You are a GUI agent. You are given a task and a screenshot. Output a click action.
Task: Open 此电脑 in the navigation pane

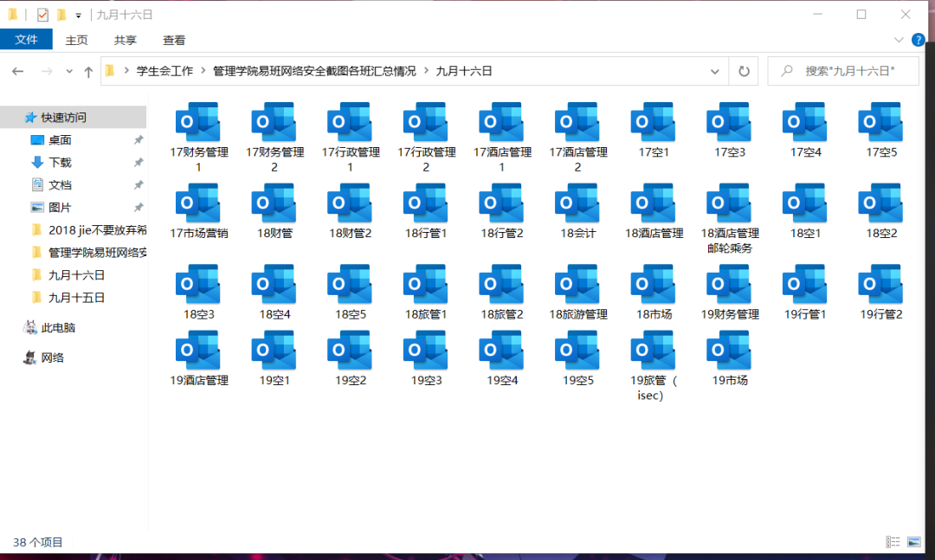tap(58, 327)
